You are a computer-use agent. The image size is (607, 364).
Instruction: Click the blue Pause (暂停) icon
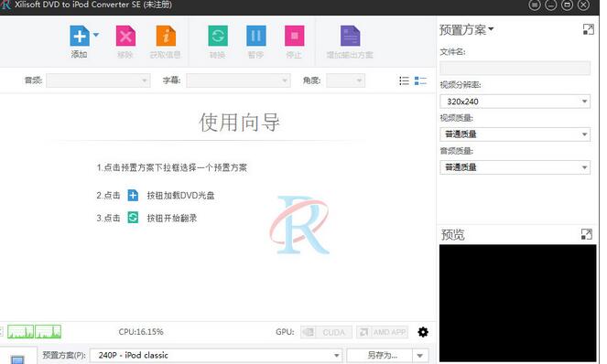(255, 36)
